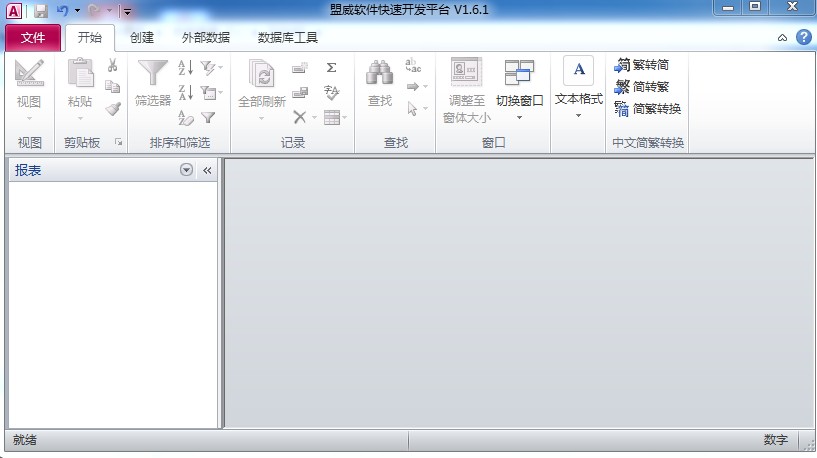
Task: Open the 报表 navigation pane category dropdown
Action: 186,170
